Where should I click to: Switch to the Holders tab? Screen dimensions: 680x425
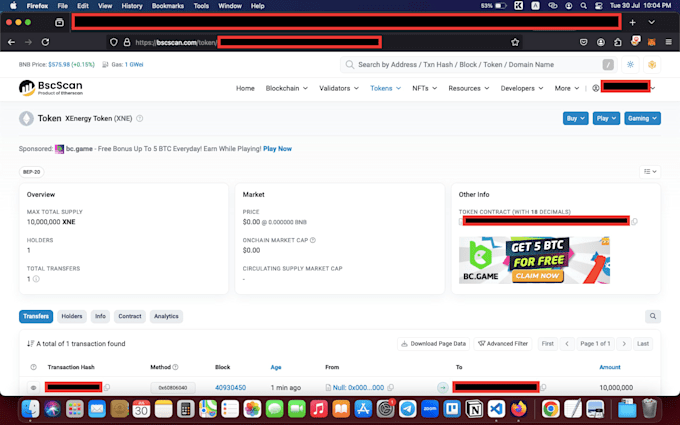click(x=72, y=316)
